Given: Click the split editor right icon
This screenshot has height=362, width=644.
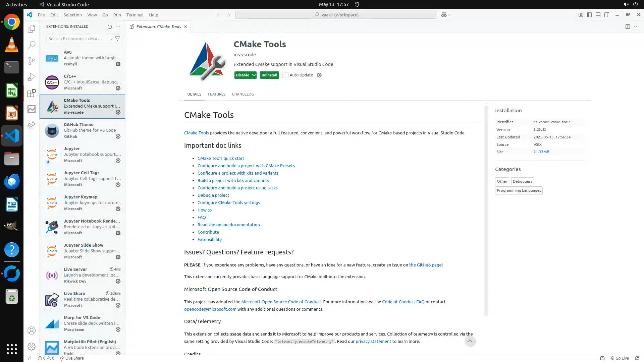Looking at the screenshot, I should coord(628,26).
